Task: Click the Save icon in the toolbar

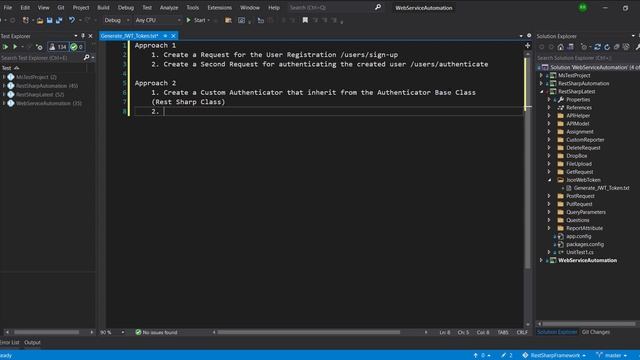Action: pyautogui.click(x=49, y=20)
